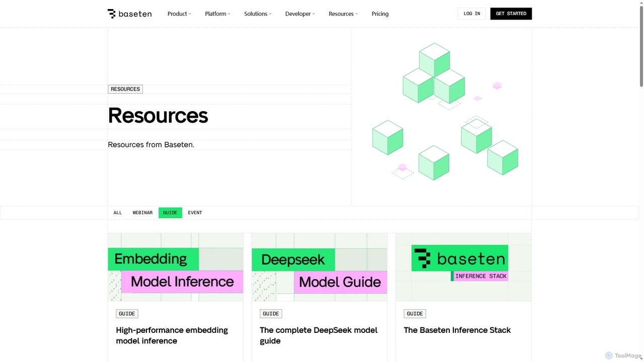The height and width of the screenshot is (362, 644).
Task: Switch to the WEBINAR filter tab
Action: tap(142, 213)
